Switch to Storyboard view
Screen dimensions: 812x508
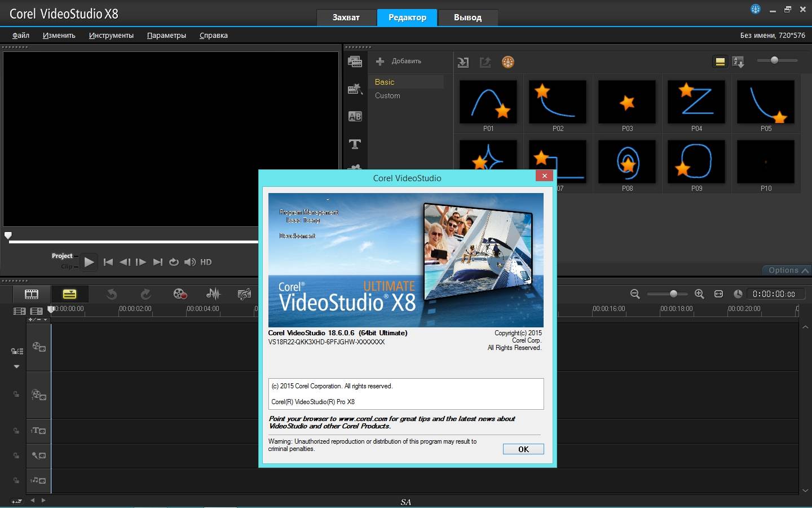point(32,294)
